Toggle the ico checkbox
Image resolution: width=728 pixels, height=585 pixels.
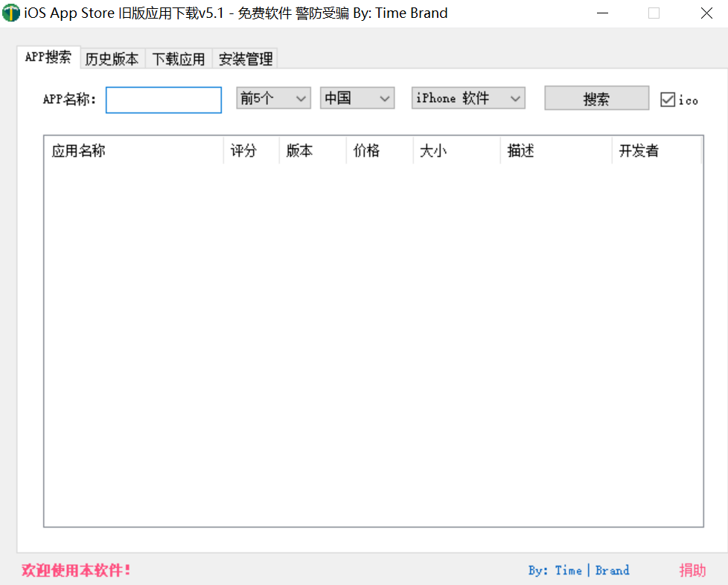tap(667, 99)
